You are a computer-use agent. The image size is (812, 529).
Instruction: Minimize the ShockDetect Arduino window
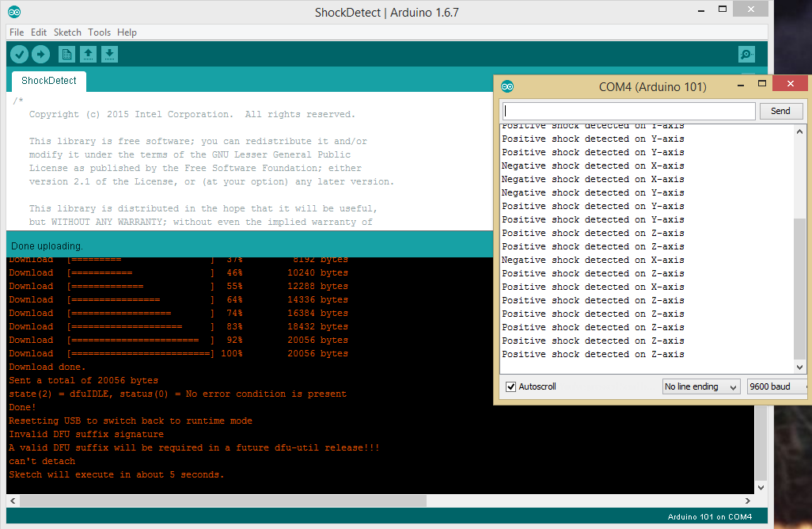click(701, 10)
